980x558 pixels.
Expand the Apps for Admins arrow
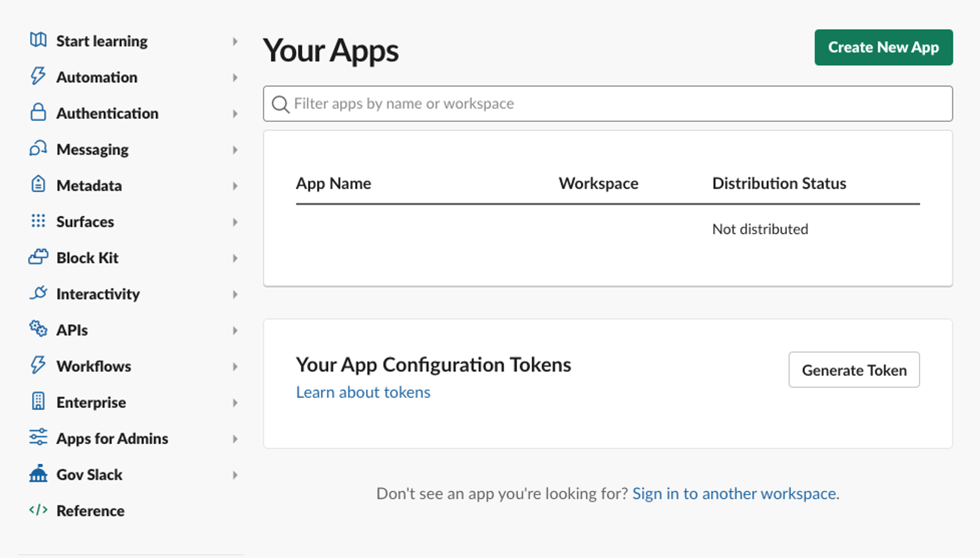click(x=235, y=439)
